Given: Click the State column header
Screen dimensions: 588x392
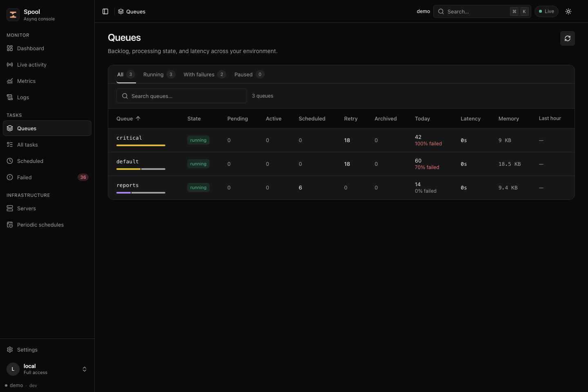Looking at the screenshot, I should click(x=194, y=118).
